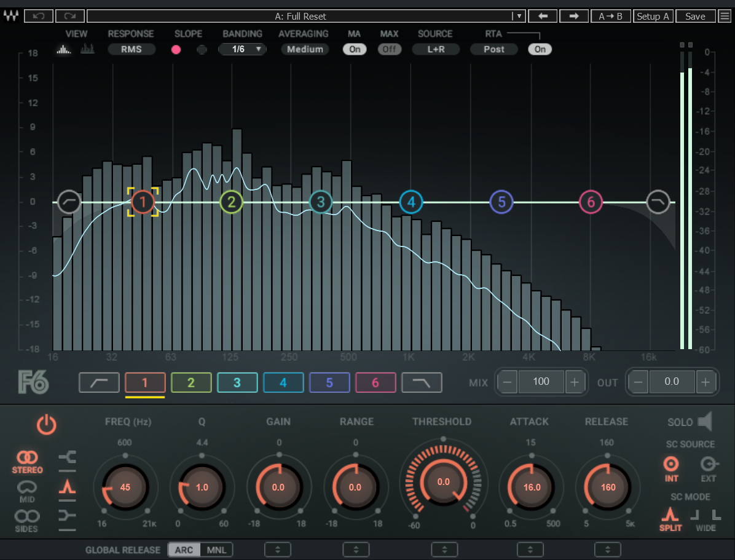Viewport: 735px width, 560px height.
Task: Click the high-pass filter node on graph
Action: point(69,202)
